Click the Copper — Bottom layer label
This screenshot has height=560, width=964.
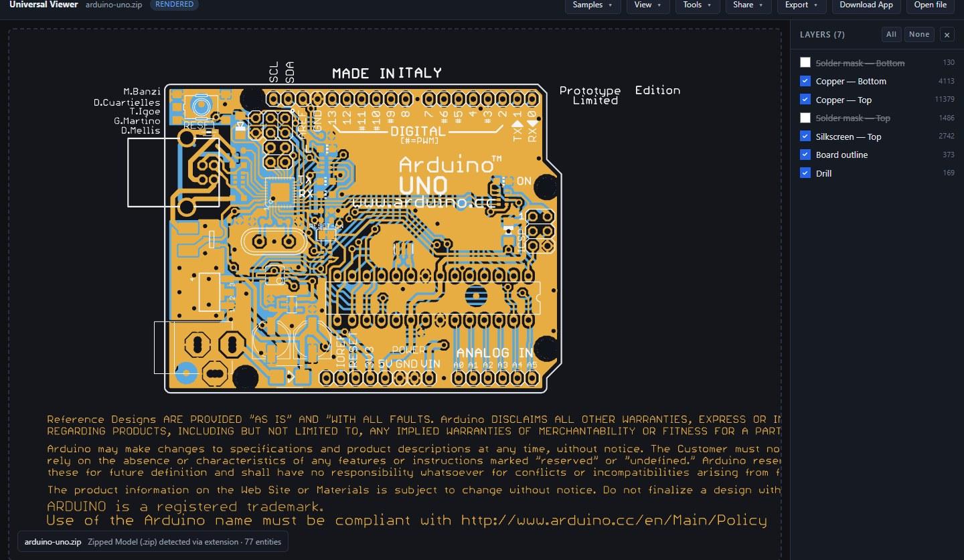851,81
